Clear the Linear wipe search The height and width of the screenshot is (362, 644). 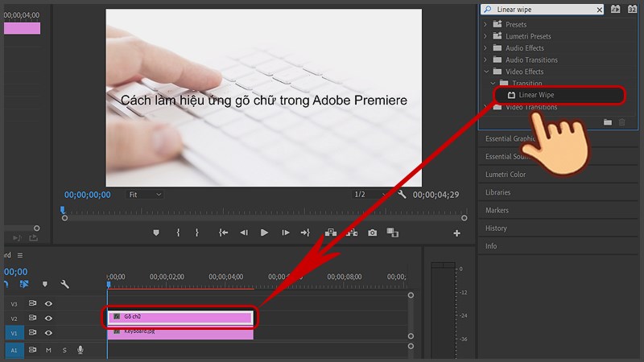coord(600,10)
